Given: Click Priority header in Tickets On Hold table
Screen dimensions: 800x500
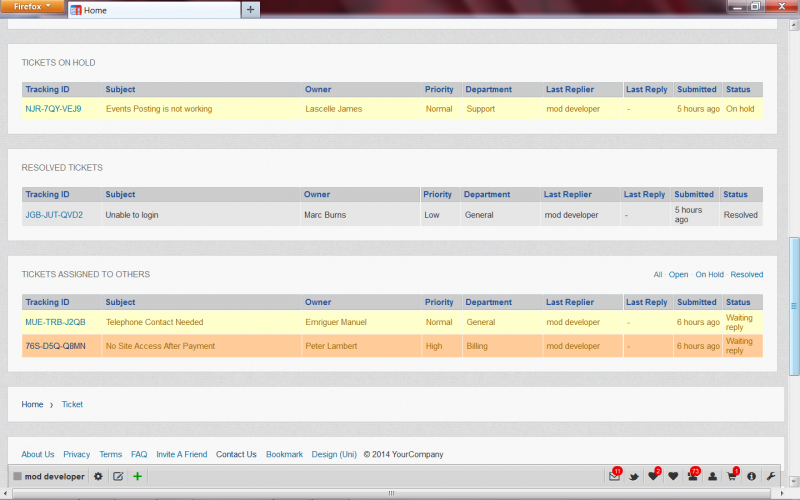Looking at the screenshot, I should (439, 89).
